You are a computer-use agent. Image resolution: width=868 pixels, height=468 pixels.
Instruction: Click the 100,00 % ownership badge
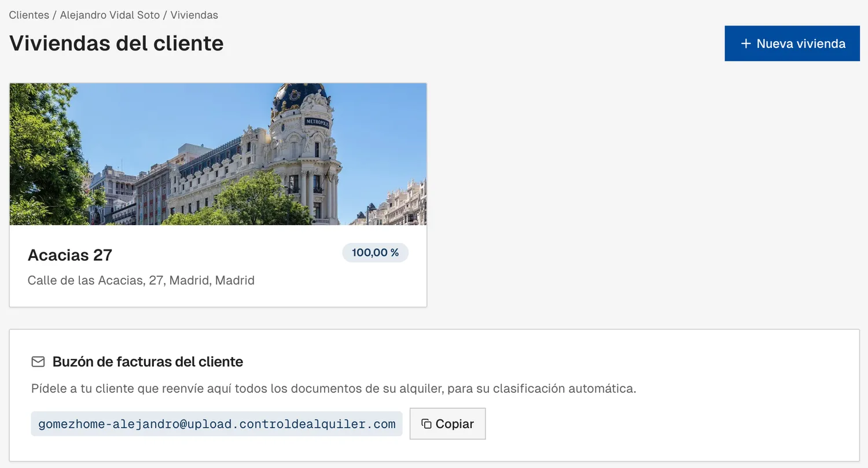pyautogui.click(x=376, y=253)
